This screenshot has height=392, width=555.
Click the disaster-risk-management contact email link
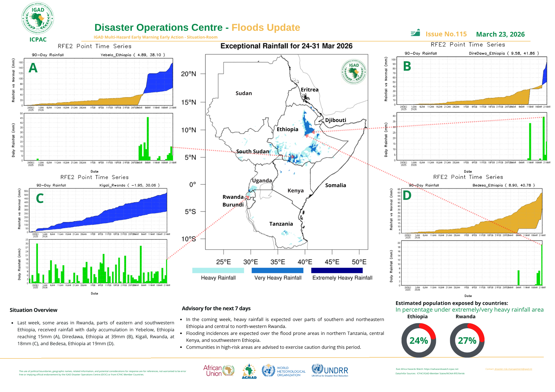pos(513,369)
